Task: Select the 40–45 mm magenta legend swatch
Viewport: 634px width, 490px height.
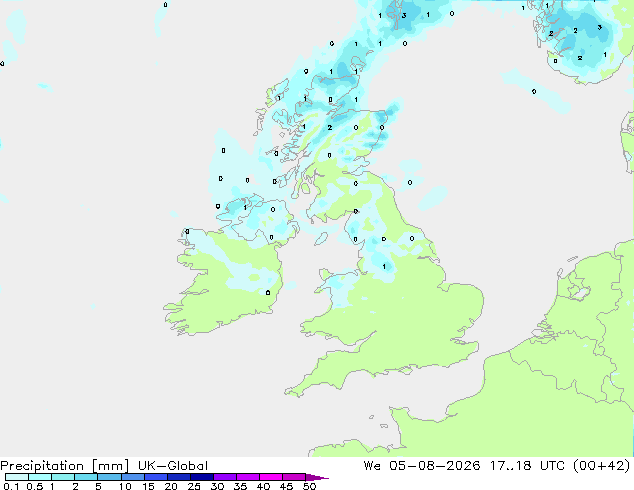Action: 271,477
